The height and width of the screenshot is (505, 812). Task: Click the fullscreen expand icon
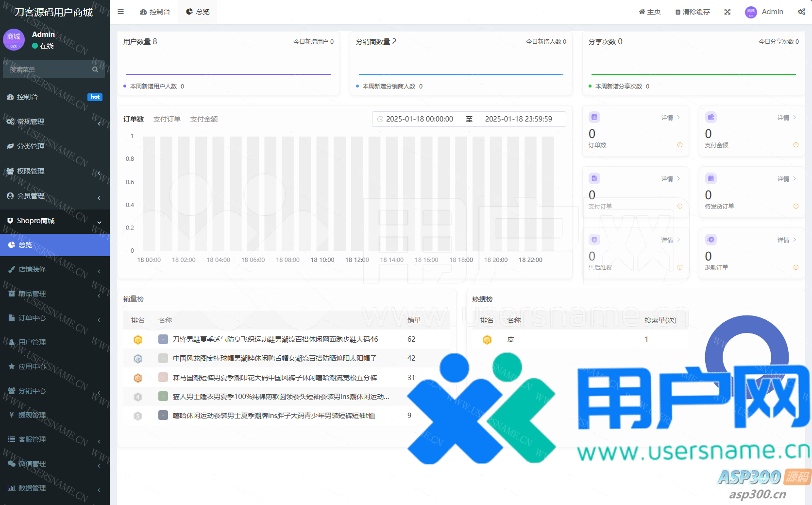tap(727, 12)
